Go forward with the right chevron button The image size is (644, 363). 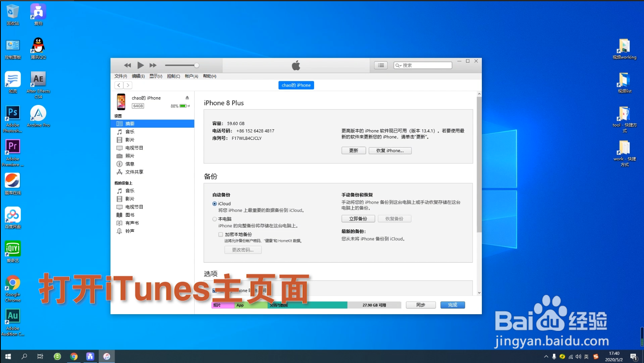(128, 85)
